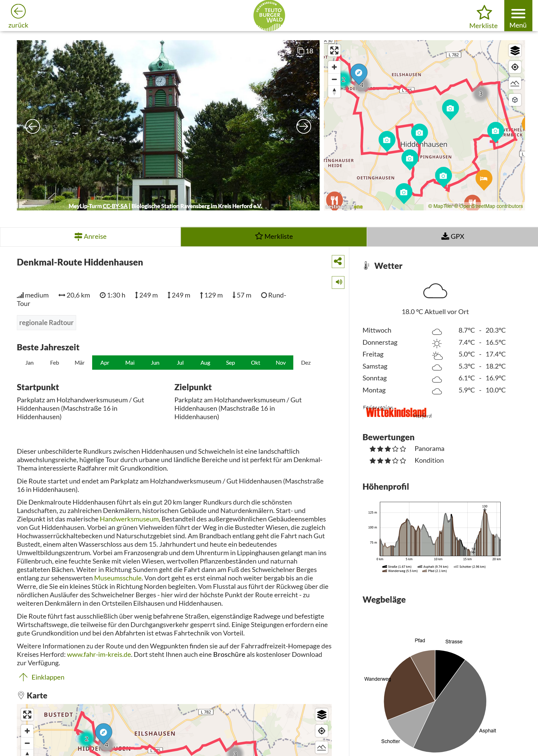Click the regionale Radtour tag
This screenshot has height=756, width=538.
pyautogui.click(x=46, y=323)
